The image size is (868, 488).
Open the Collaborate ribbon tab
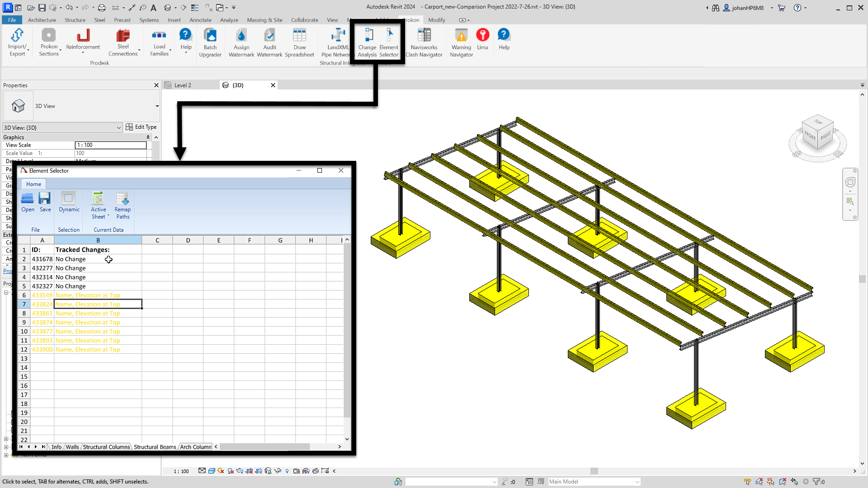pyautogui.click(x=304, y=20)
